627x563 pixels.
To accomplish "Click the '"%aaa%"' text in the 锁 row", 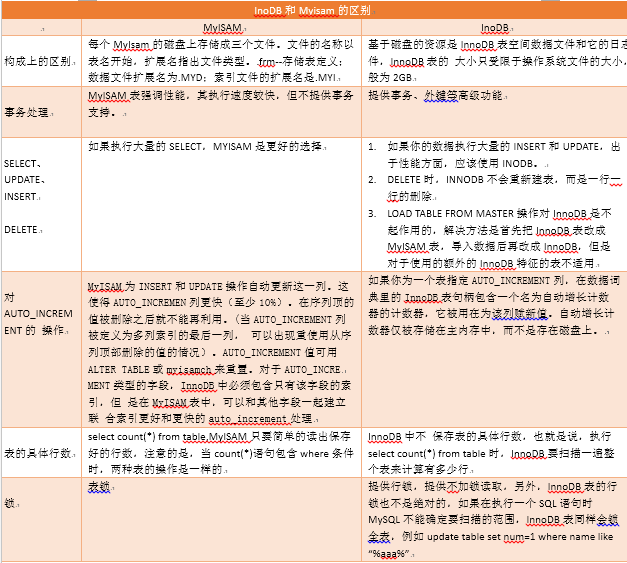I will click(x=388, y=554).
